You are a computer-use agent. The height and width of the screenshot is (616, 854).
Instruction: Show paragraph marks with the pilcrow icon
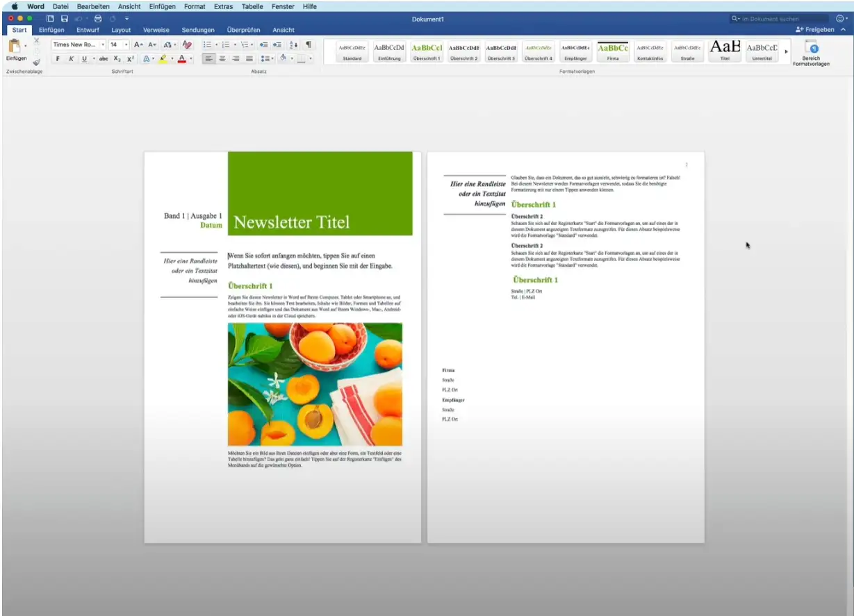(x=309, y=44)
